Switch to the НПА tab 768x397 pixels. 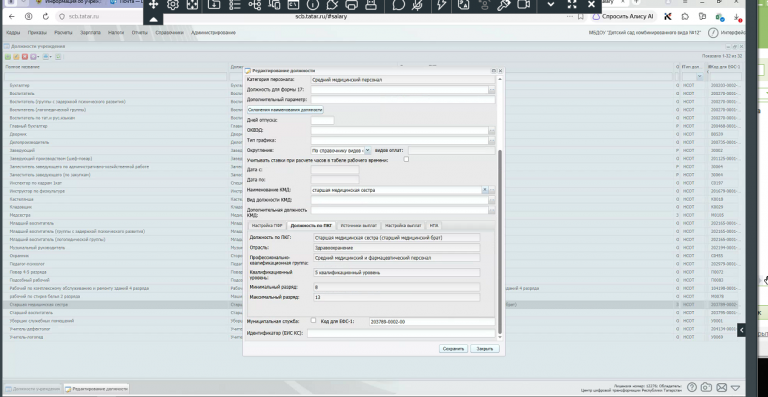tap(433, 226)
